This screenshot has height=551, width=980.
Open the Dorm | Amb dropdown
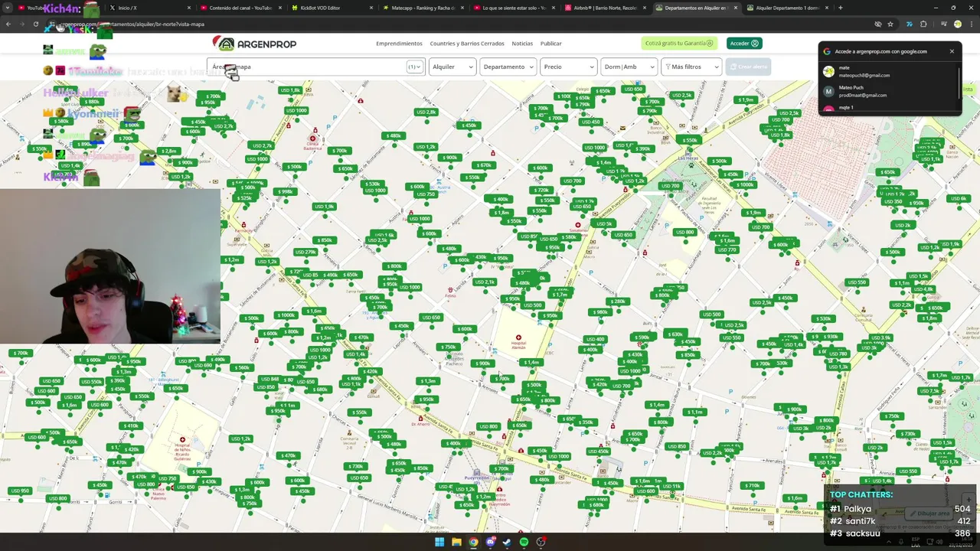click(629, 67)
